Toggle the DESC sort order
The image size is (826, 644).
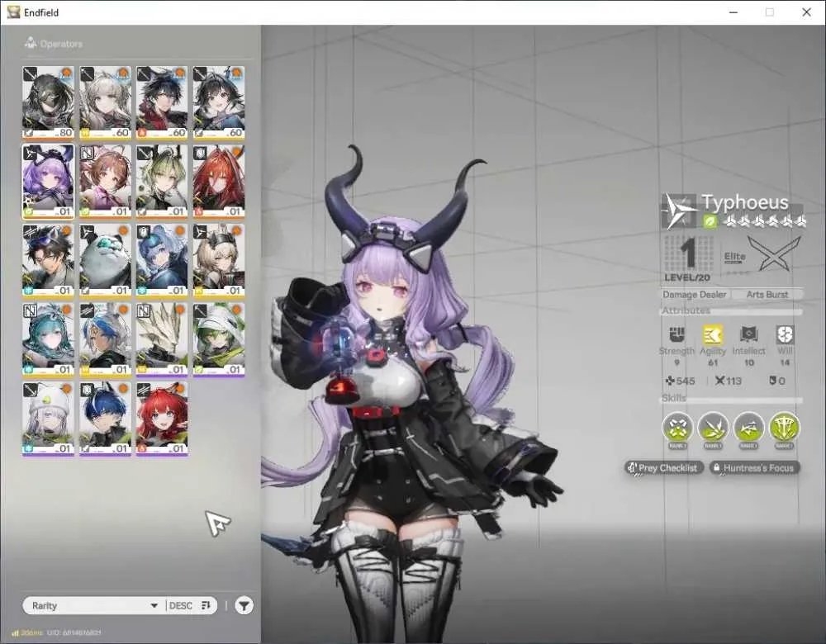click(190, 605)
